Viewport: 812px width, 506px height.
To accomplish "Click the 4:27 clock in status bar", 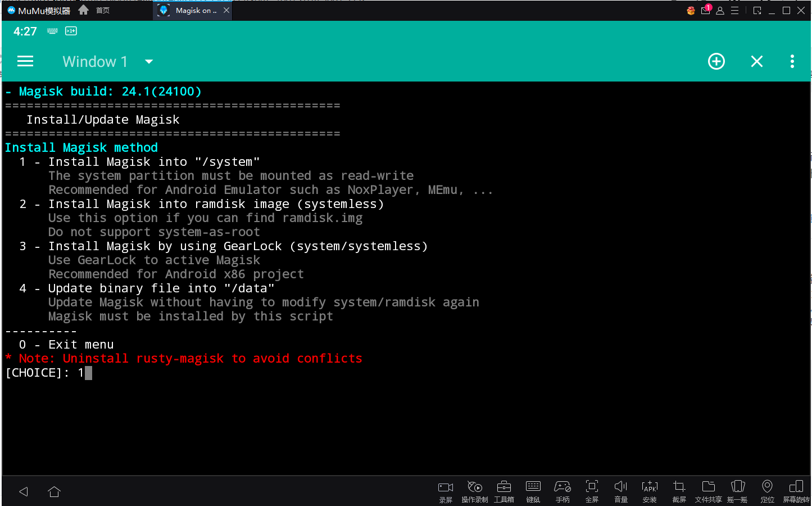I will 25,31.
